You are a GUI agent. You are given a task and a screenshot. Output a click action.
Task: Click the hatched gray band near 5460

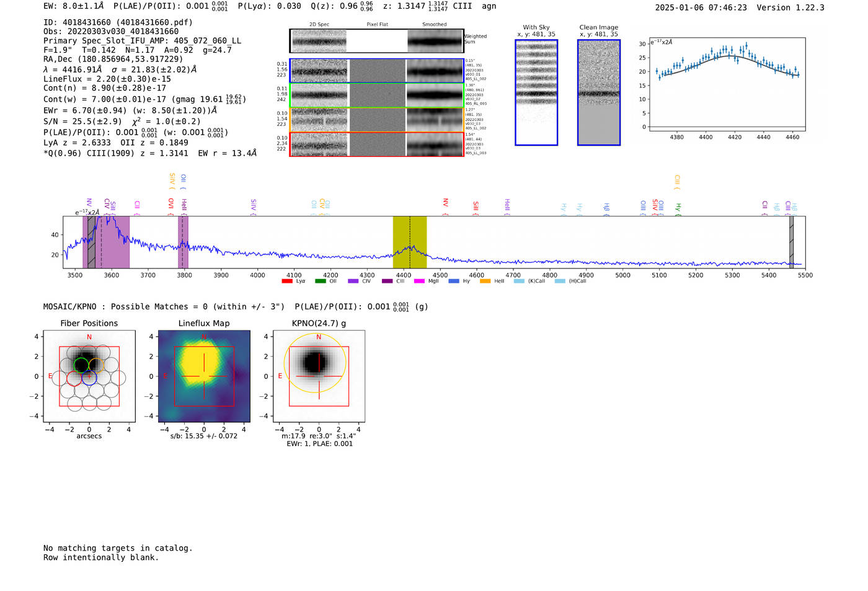click(x=791, y=242)
